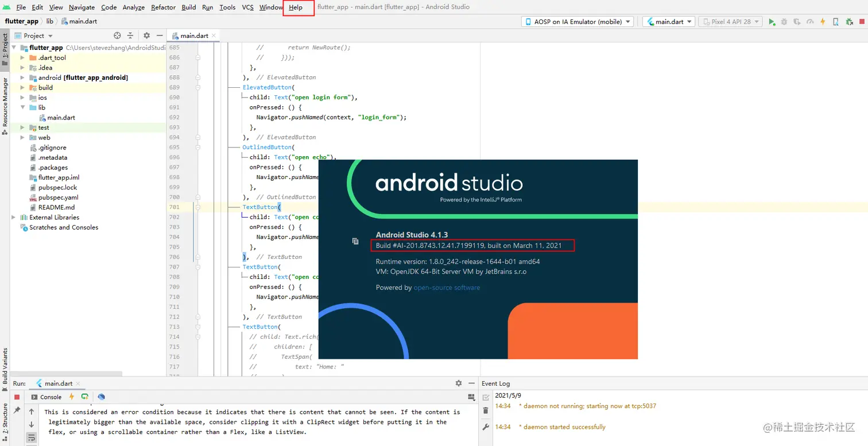
Task: Click the Flutter Attach device icon
Action: [835, 22]
